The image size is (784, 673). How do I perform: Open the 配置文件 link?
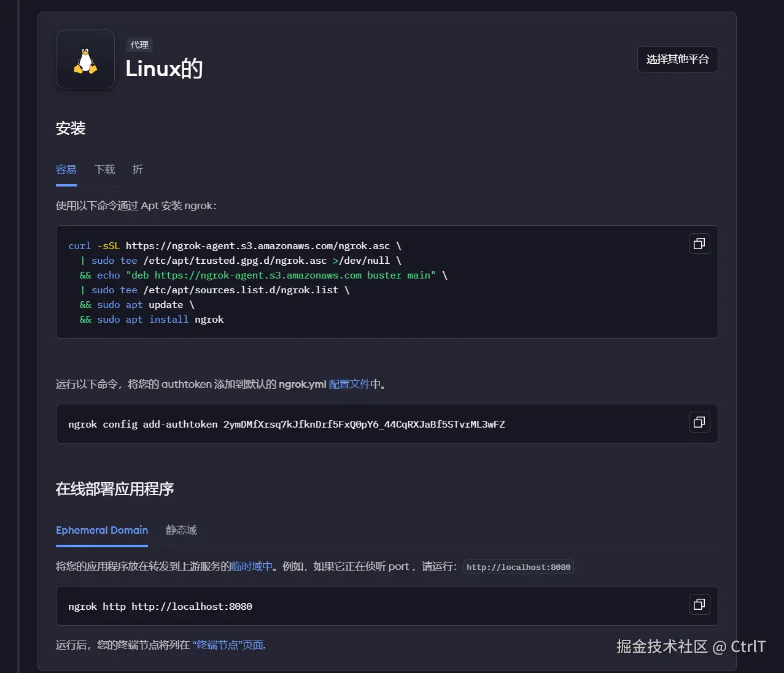(349, 385)
